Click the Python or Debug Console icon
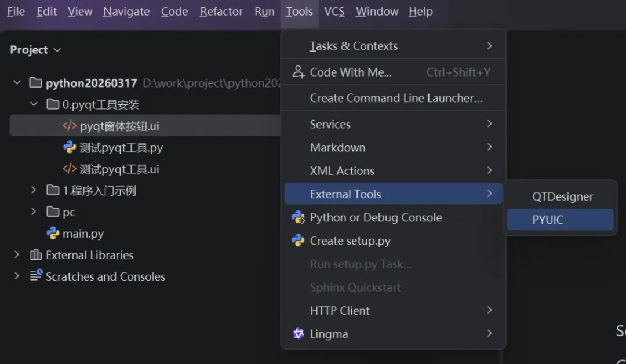 tap(299, 217)
